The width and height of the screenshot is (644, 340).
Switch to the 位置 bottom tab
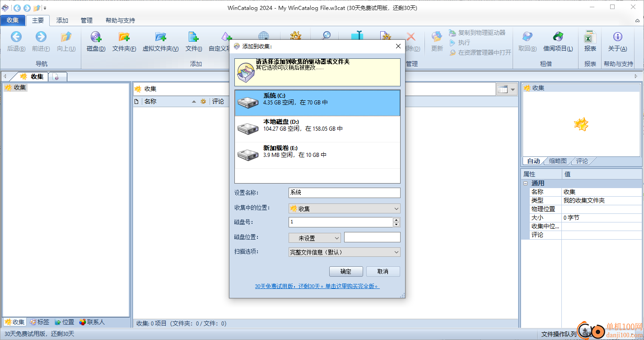pyautogui.click(x=65, y=322)
